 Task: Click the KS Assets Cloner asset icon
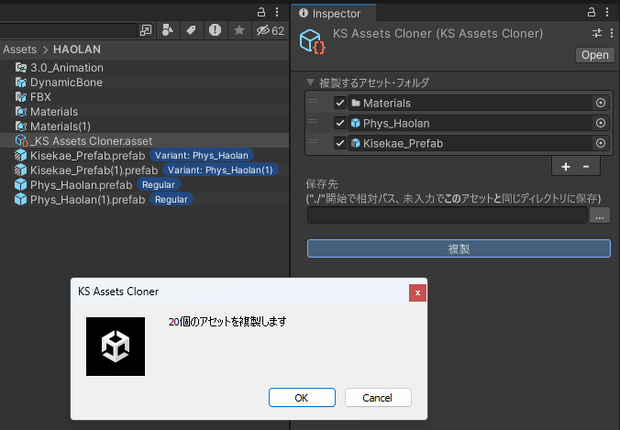[x=312, y=41]
